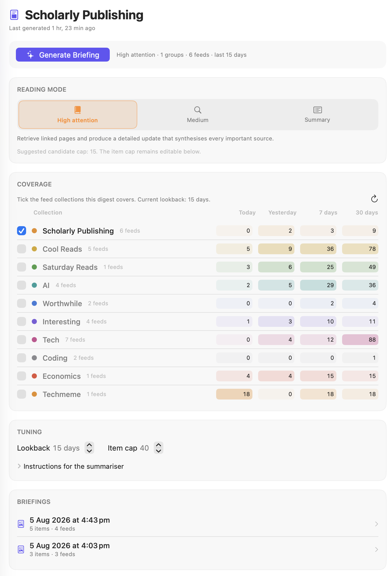Viewport: 392px width, 576px height.
Task: Refresh coverage counts with circular arrow icon
Action: 374,199
